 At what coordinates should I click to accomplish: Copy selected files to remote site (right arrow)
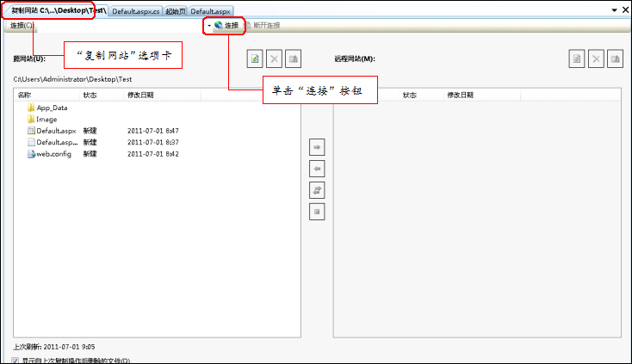tap(317, 148)
